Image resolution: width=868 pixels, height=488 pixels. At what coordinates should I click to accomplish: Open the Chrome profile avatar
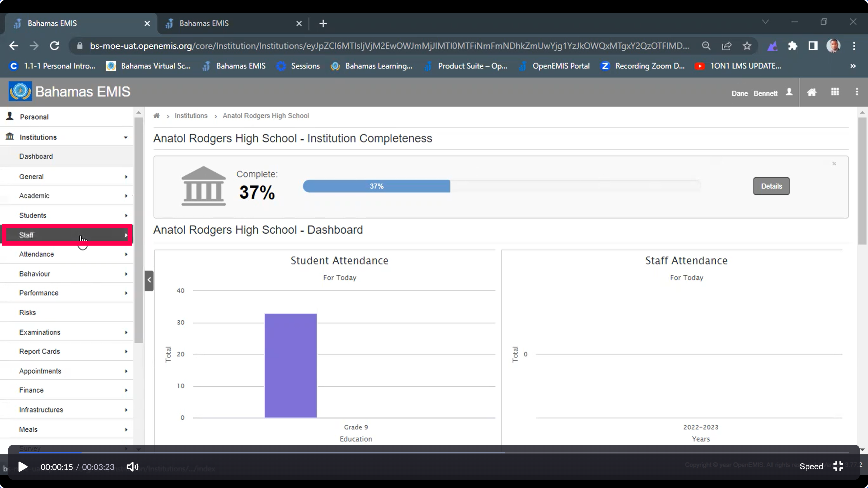click(833, 46)
